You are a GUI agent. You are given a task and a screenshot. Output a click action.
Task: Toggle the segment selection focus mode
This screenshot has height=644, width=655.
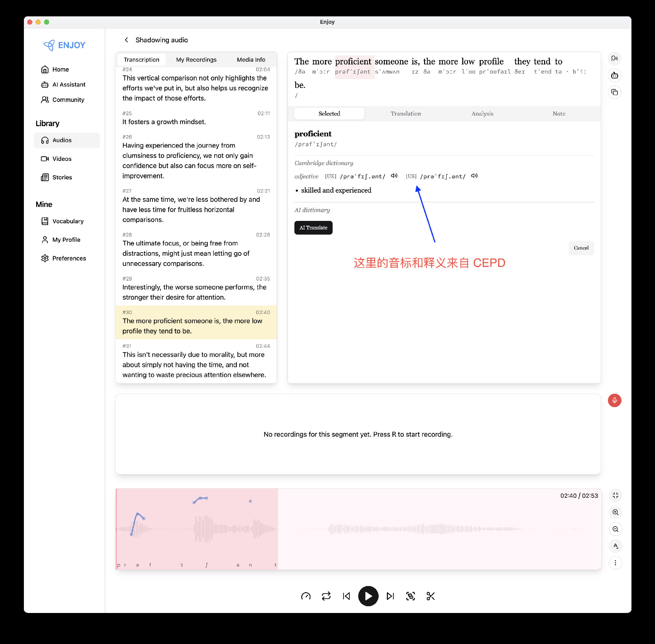410,596
